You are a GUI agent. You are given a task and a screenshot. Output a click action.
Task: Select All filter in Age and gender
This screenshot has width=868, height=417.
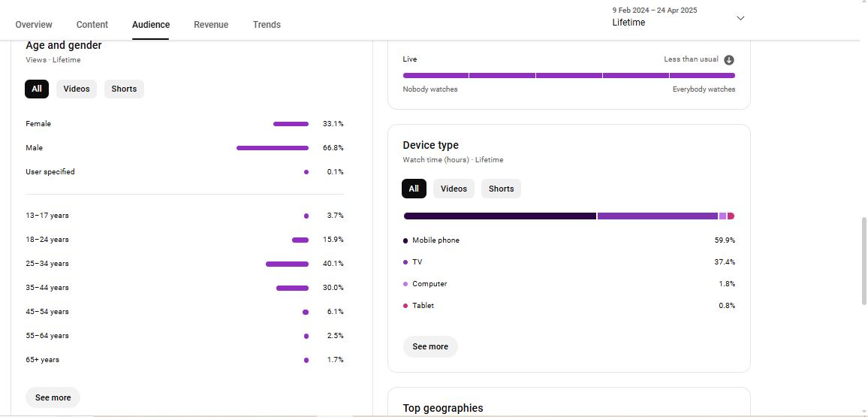(x=37, y=89)
